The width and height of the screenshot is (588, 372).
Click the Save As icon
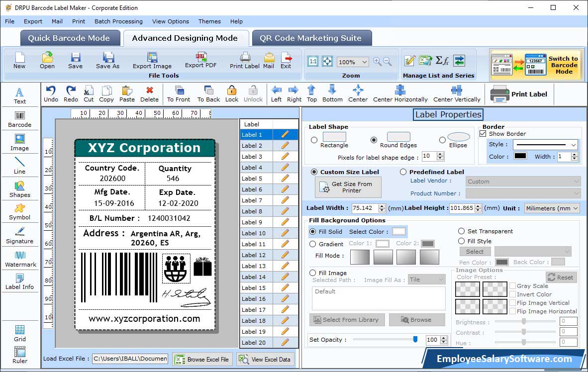pyautogui.click(x=107, y=60)
